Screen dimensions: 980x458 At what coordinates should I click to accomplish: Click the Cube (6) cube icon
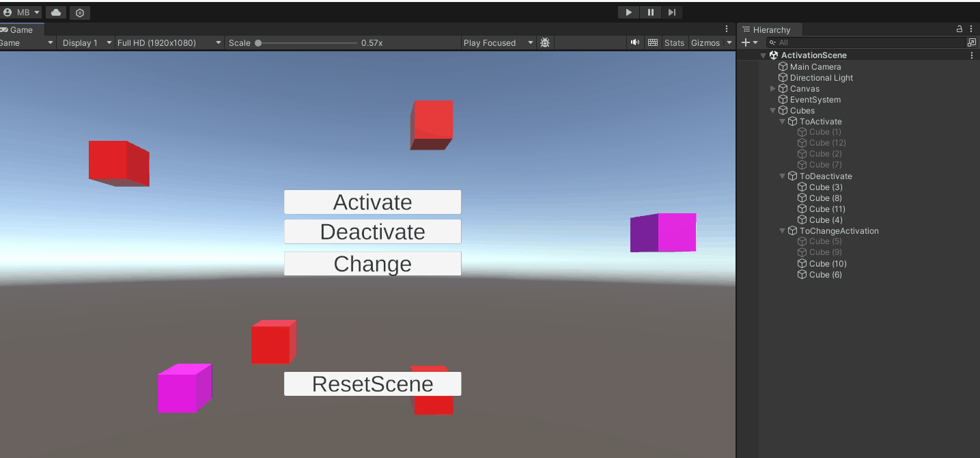[x=802, y=275]
